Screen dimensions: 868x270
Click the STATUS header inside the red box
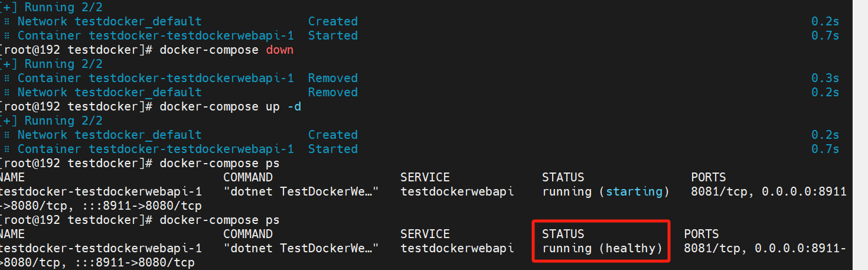563,234
